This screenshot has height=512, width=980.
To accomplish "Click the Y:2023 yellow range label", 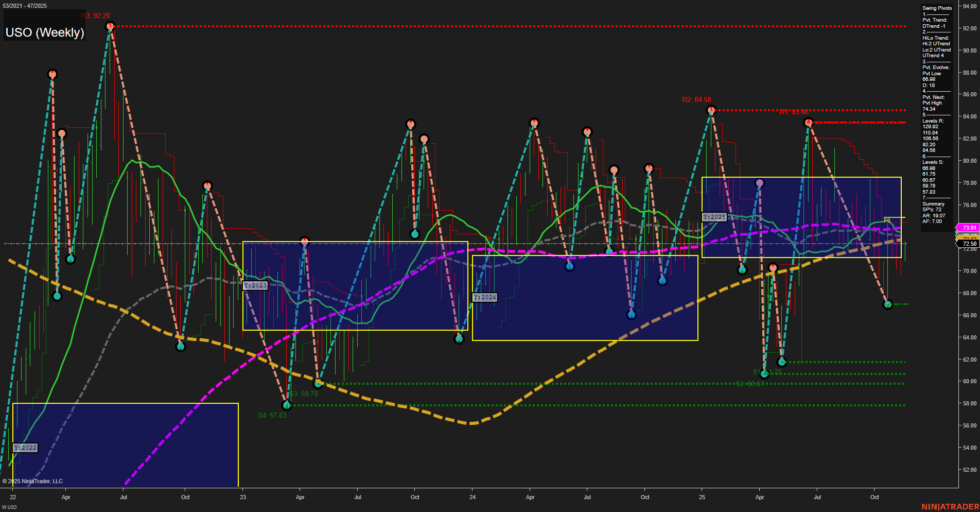I will pos(256,284).
